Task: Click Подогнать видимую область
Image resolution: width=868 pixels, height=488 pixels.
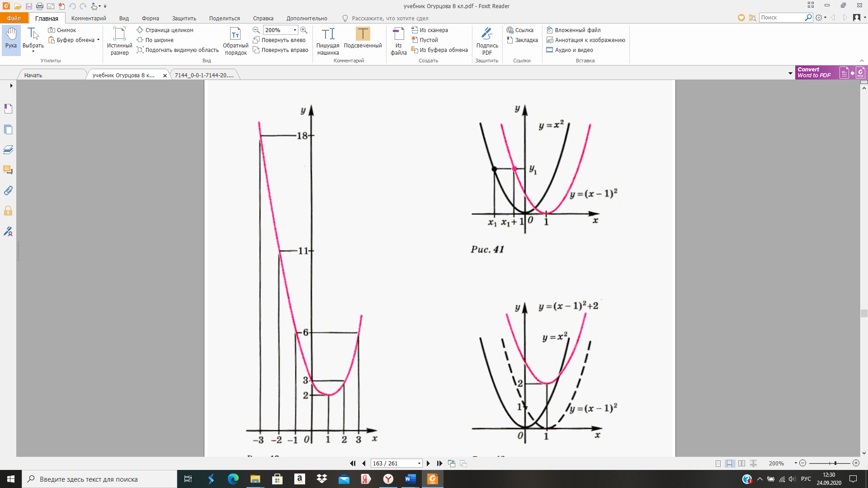Action: coord(178,50)
